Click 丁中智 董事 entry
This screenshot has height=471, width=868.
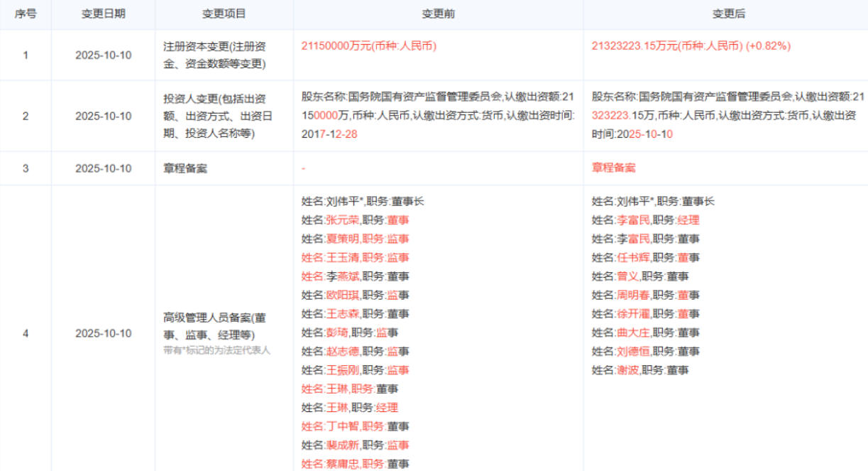[355, 426]
